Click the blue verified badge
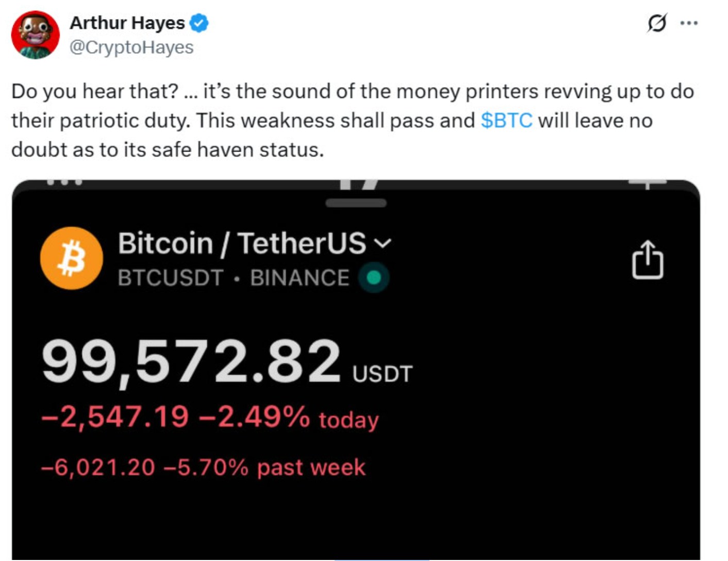 click(200, 23)
